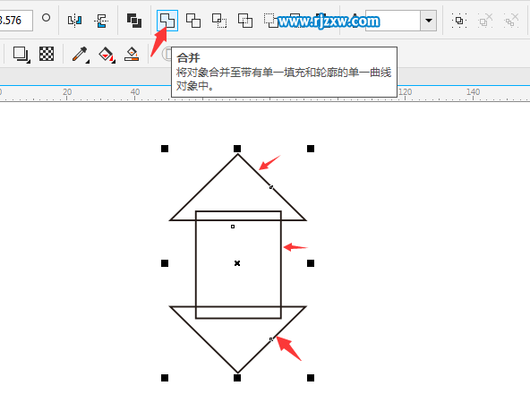The image size is (530, 420).
Task: Click the Simplify shaping icon
Action: [245, 21]
